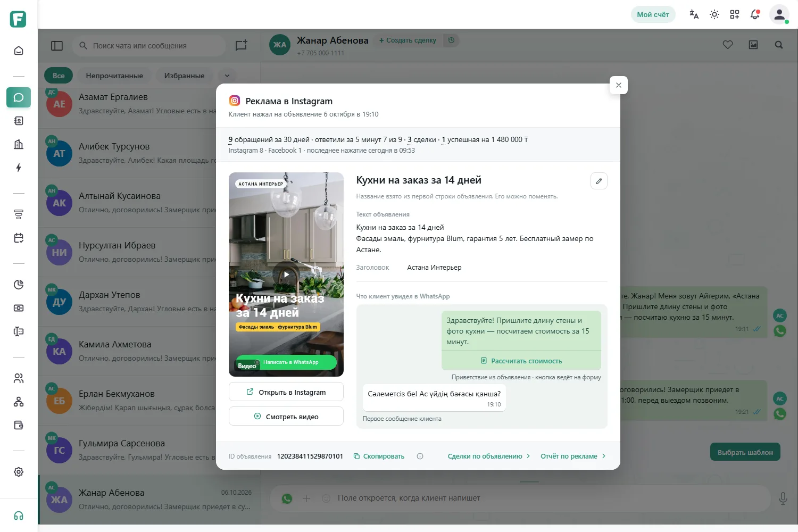
Task: Open the Отчёт по рекламе link
Action: pos(573,456)
